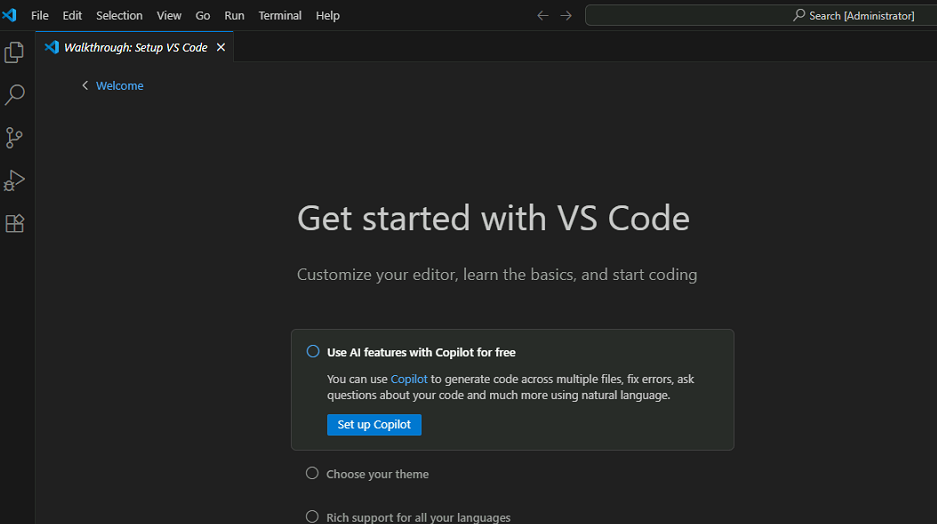Click the back chevron beside Welcome

click(x=85, y=85)
